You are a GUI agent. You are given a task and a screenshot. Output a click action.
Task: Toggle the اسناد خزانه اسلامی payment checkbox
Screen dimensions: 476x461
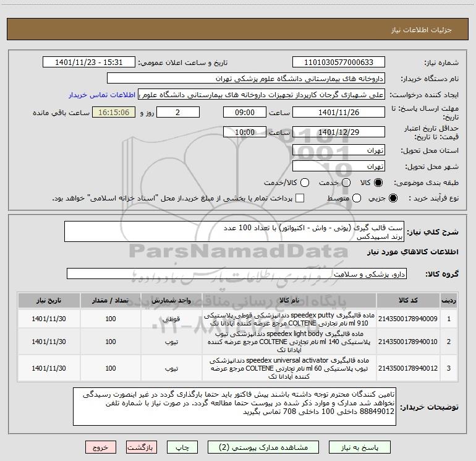pos(300,198)
